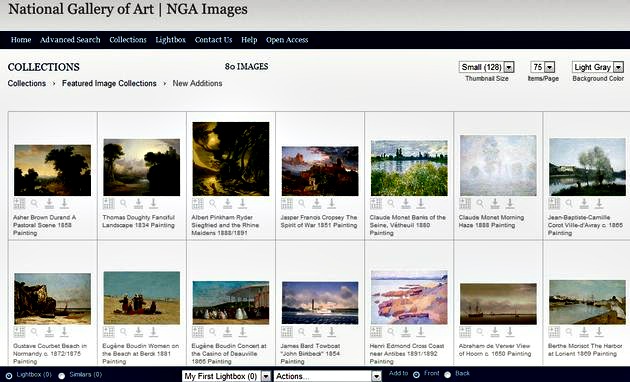Open the Thumbnail Size dropdown

pos(487,67)
